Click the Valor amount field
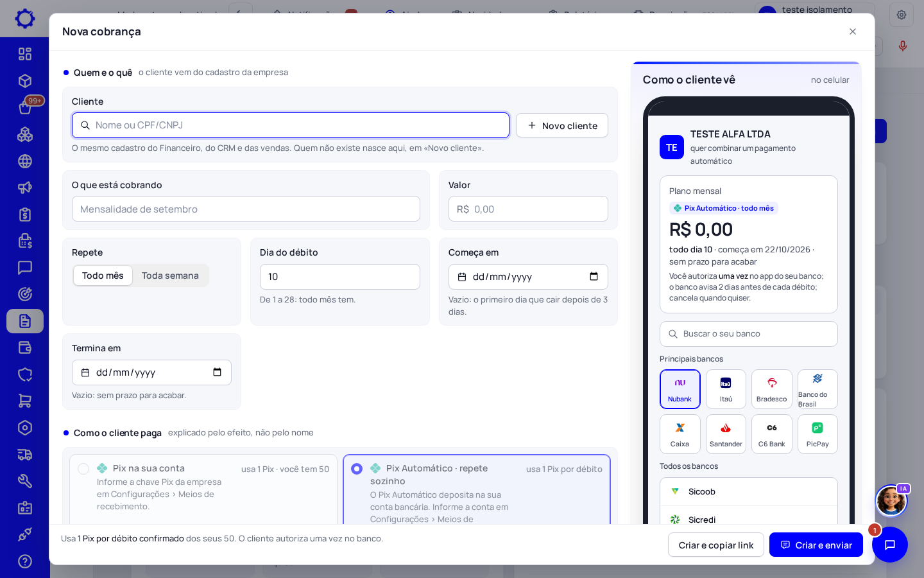 point(528,209)
